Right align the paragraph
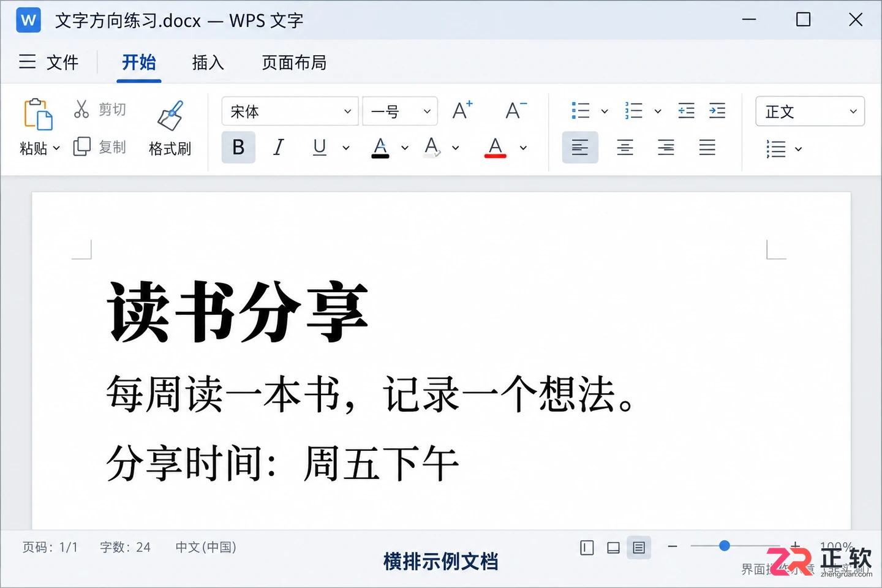The width and height of the screenshot is (882, 588). coord(666,148)
